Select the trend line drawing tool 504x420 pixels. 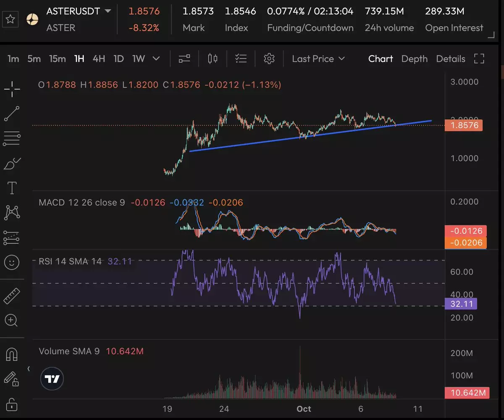(x=12, y=114)
